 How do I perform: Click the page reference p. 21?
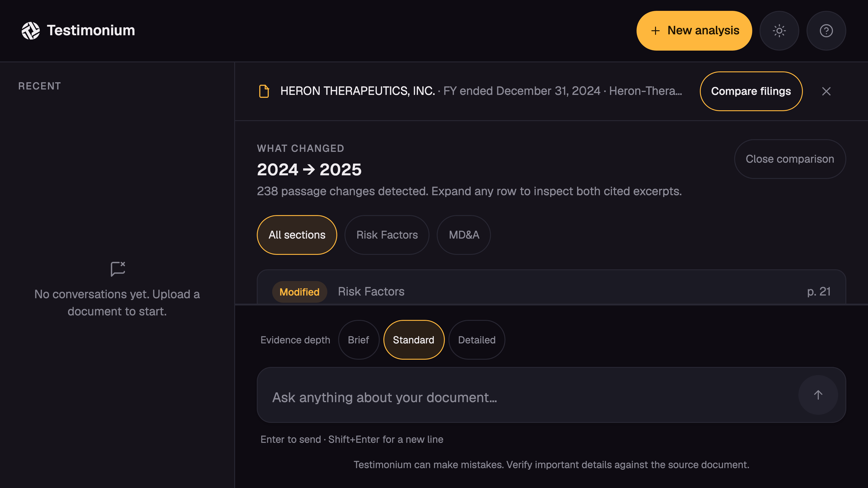(x=819, y=291)
